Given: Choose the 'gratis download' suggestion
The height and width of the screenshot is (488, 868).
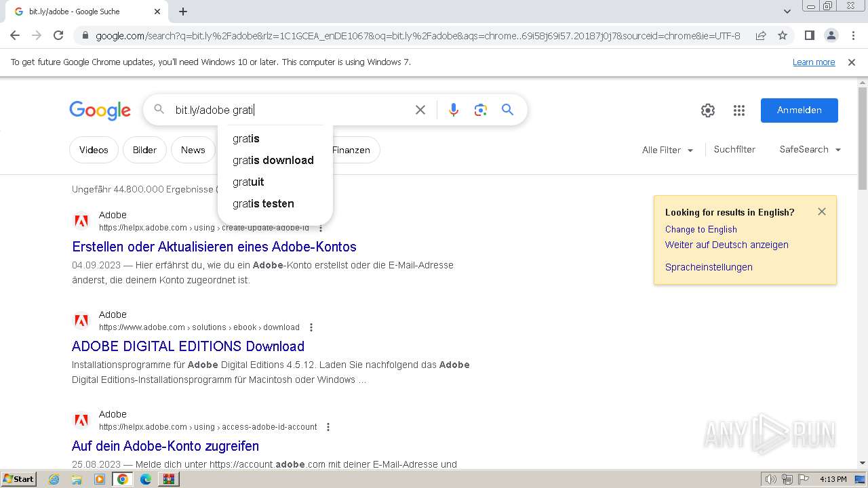Looking at the screenshot, I should tap(275, 160).
